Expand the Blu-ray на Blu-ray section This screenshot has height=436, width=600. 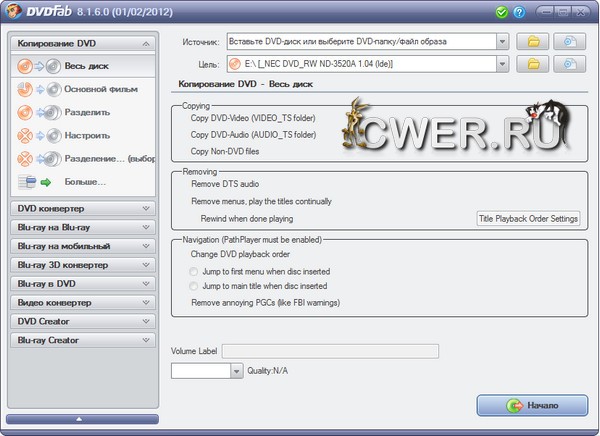click(x=83, y=227)
